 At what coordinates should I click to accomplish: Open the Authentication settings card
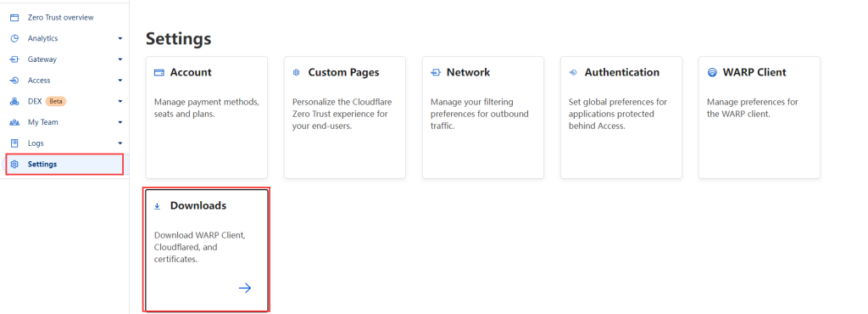tap(621, 117)
